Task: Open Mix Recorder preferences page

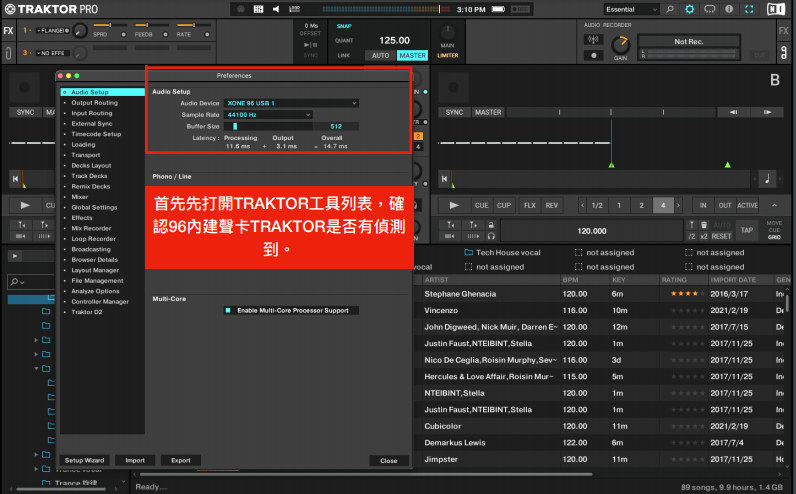Action: coord(91,228)
